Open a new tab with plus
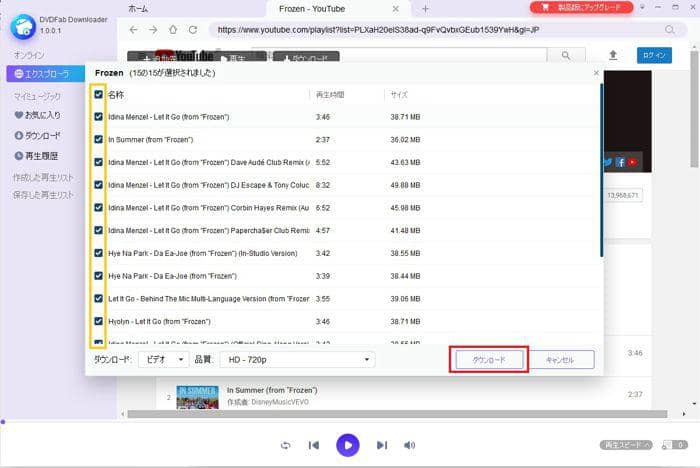 click(425, 9)
